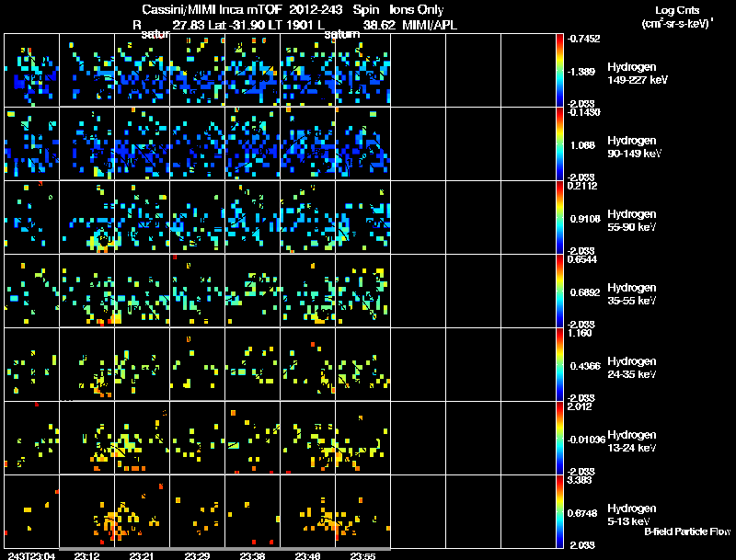Click the Hydrogen 24-35 keV color scale bar
Viewport: 736px width, 560px height.
pyautogui.click(x=559, y=365)
